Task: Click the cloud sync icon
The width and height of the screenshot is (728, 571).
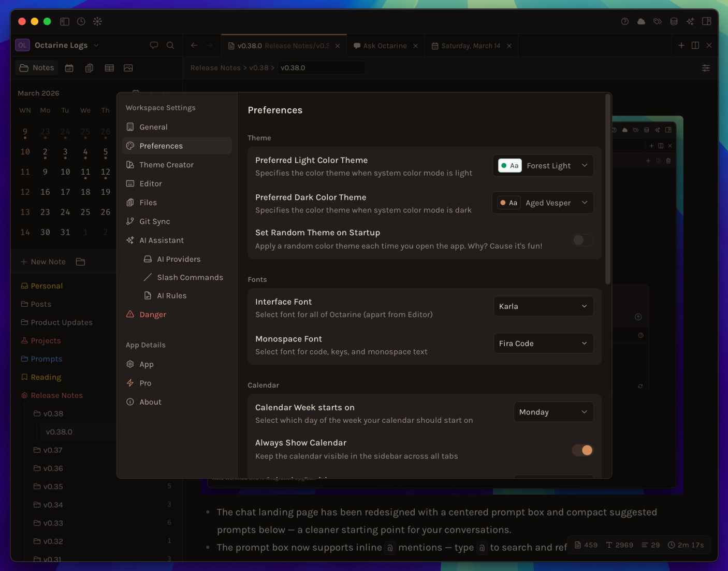Action: click(x=641, y=21)
